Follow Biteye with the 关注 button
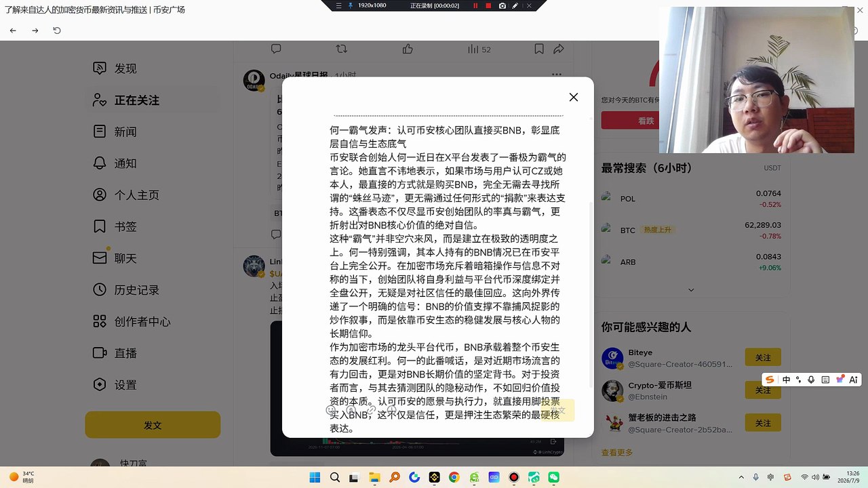868x488 pixels. click(763, 357)
